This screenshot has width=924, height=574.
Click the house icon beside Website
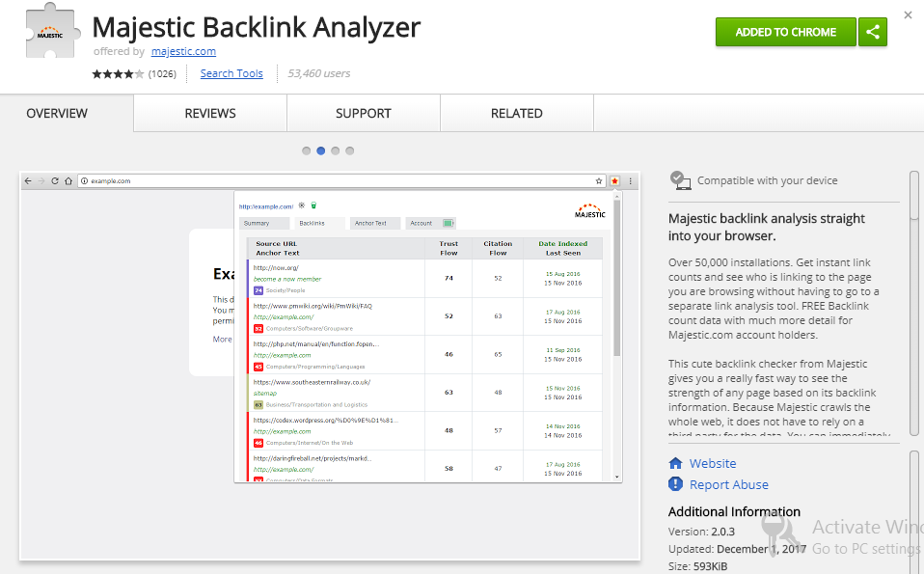tap(676, 463)
